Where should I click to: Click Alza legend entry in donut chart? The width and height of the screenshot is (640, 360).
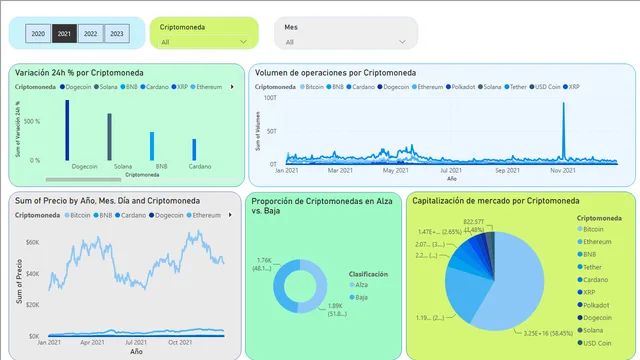(358, 284)
